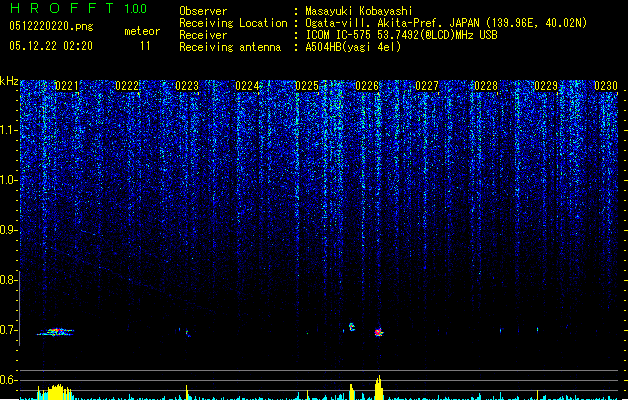Click the 'Receiving Location' field label

point(233,23)
